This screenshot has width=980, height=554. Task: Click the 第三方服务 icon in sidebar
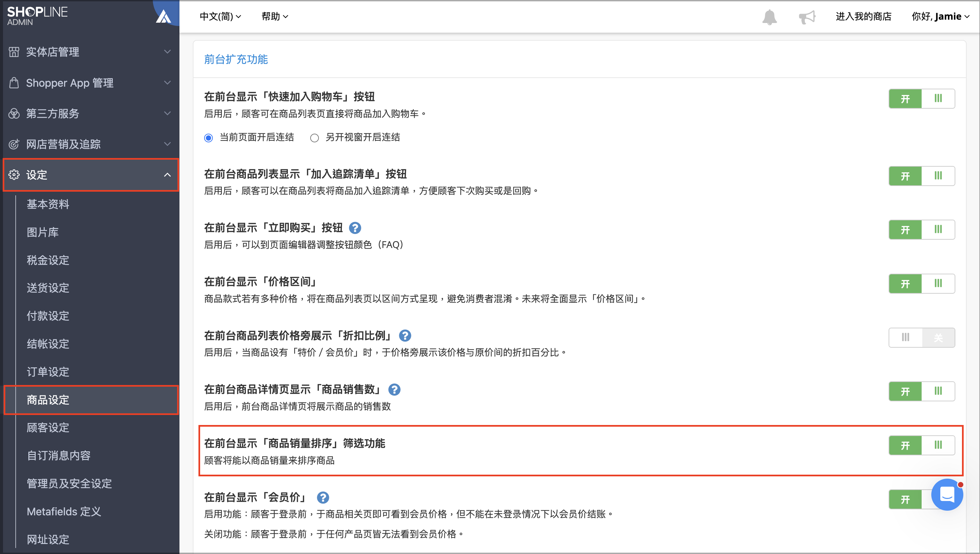coord(14,113)
